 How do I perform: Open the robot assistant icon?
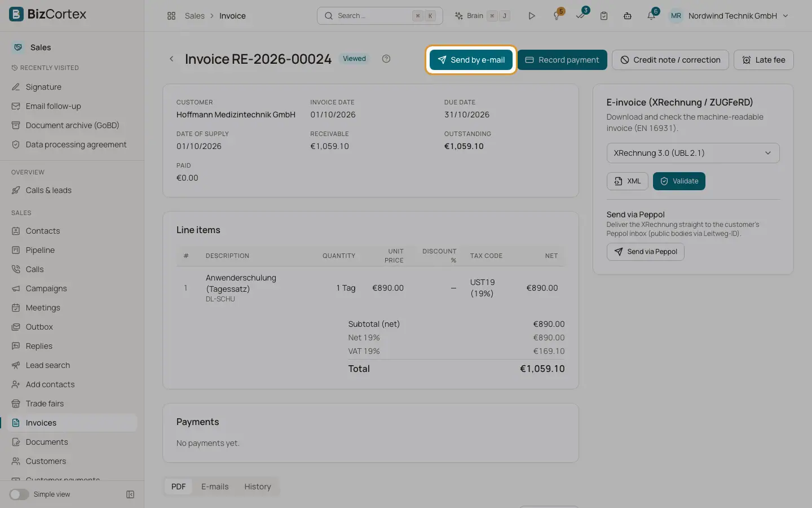tap(628, 16)
